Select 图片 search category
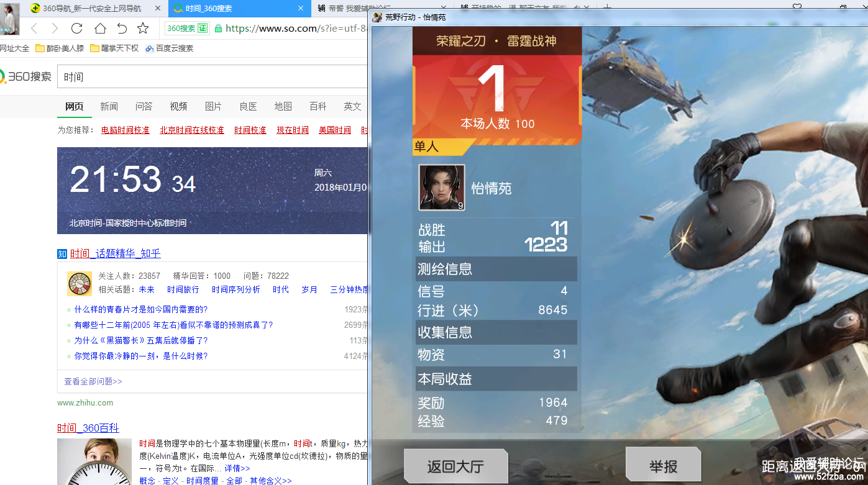Image resolution: width=868 pixels, height=485 pixels. click(x=213, y=106)
